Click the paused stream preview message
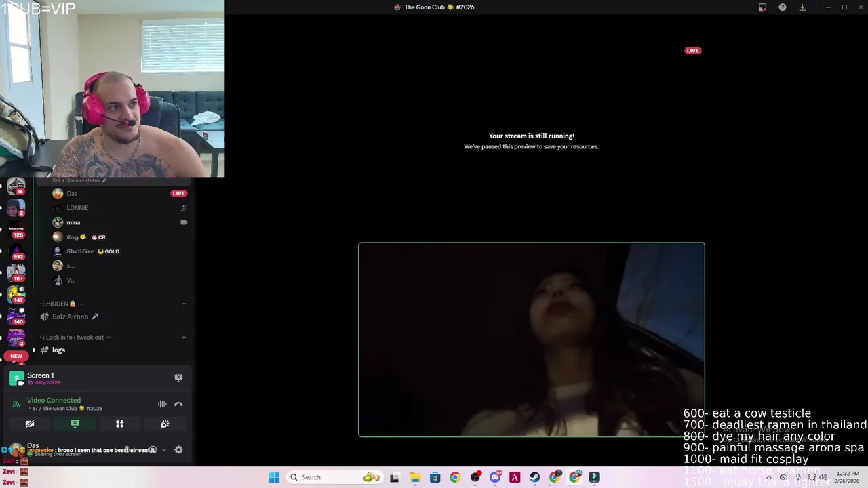 pos(531,141)
